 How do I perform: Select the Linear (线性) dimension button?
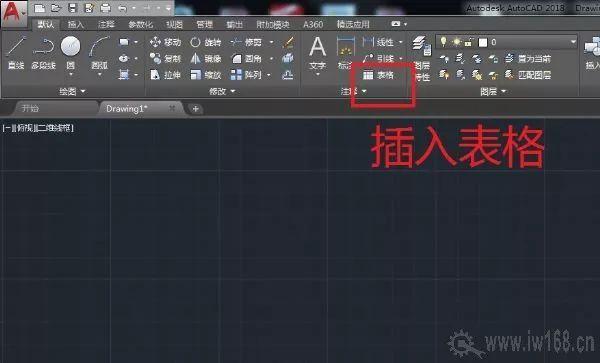(378, 42)
